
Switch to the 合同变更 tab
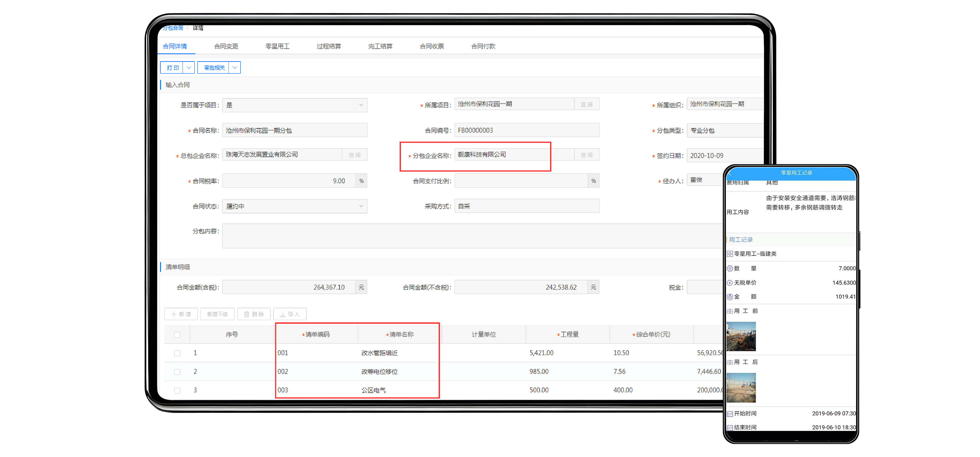226,46
